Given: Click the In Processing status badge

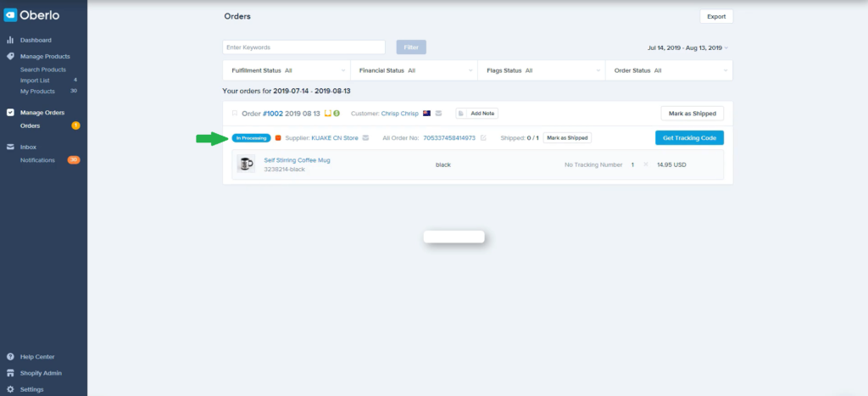Looking at the screenshot, I should click(251, 138).
